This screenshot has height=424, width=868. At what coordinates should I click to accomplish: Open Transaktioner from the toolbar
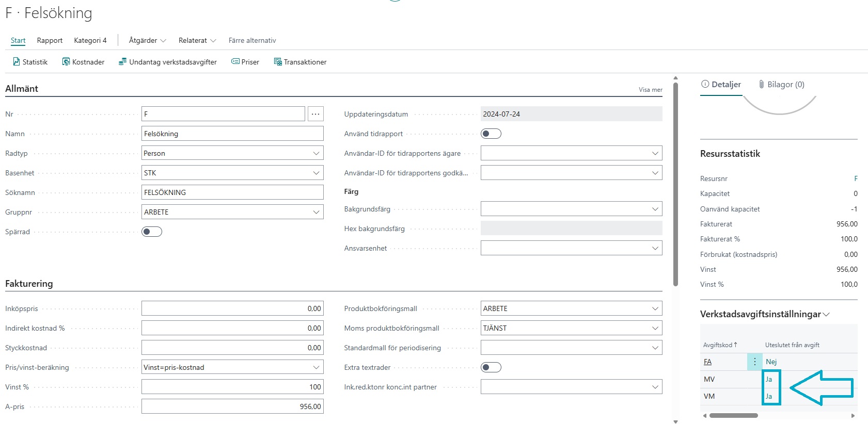click(x=300, y=62)
